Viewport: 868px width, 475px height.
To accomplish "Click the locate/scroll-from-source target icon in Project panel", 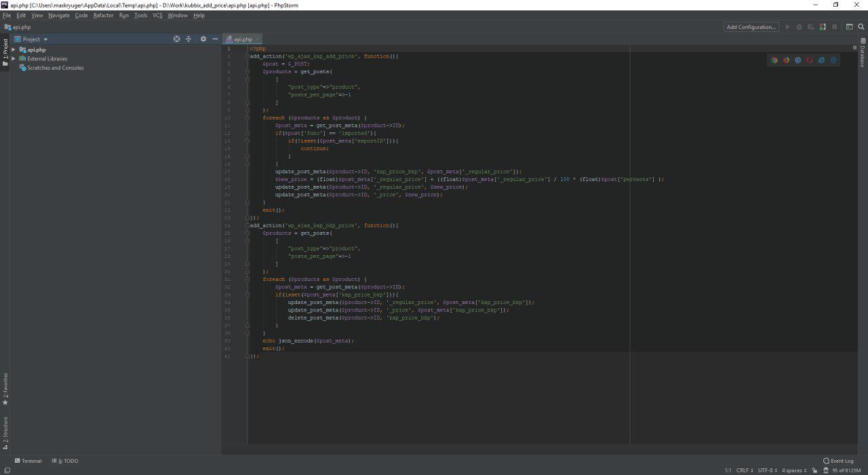I will [x=177, y=39].
